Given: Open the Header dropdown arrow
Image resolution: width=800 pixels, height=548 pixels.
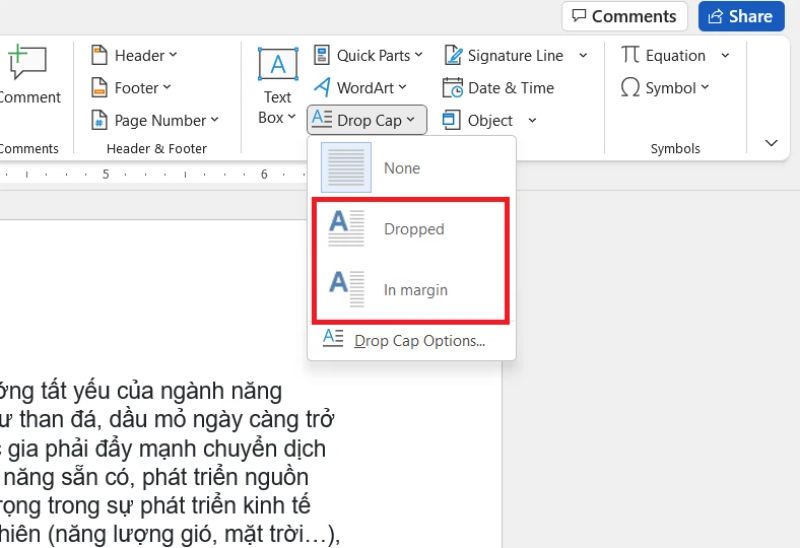Looking at the screenshot, I should point(173,55).
